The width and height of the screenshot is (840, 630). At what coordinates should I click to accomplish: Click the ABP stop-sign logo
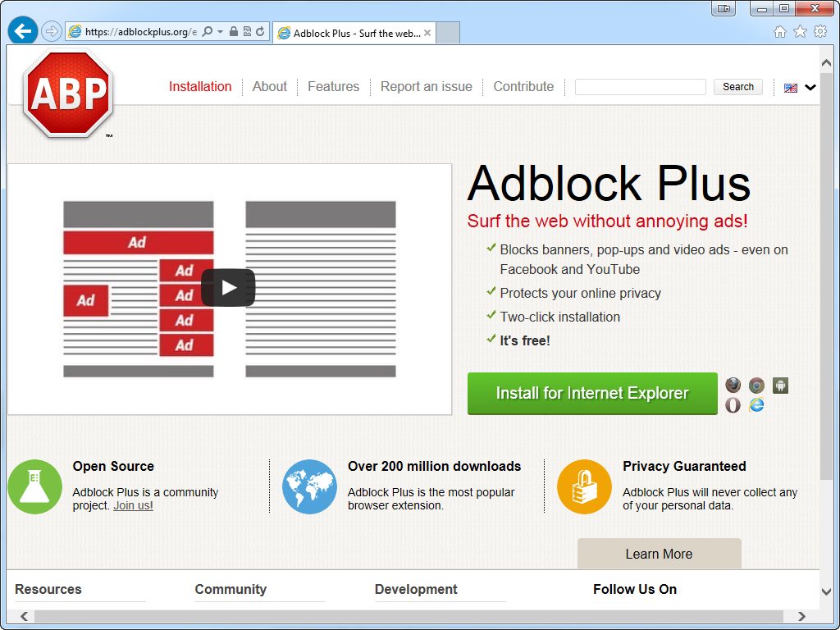[68, 93]
